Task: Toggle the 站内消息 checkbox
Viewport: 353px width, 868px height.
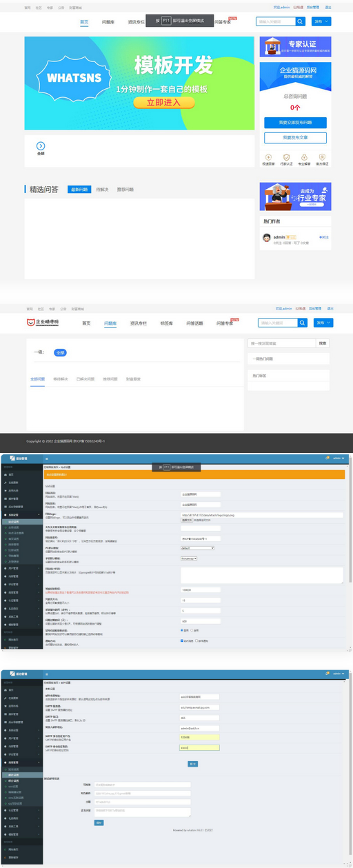Action: pos(182,640)
